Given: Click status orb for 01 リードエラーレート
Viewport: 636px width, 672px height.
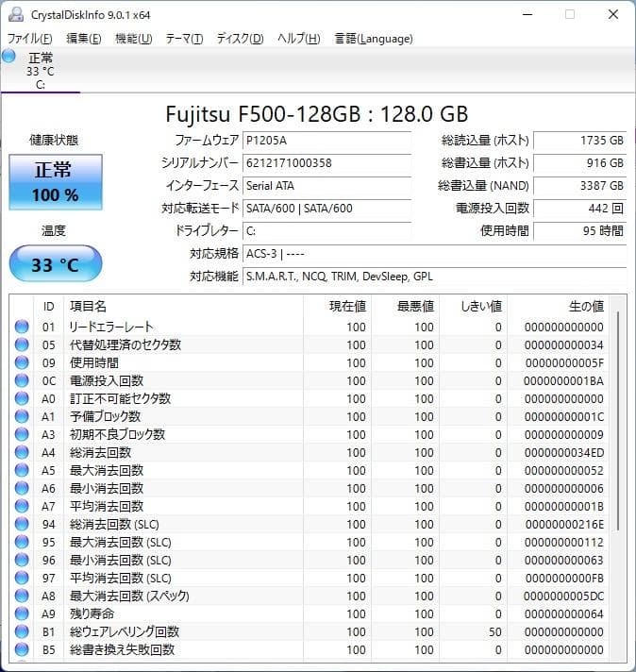Looking at the screenshot, I should [x=22, y=327].
